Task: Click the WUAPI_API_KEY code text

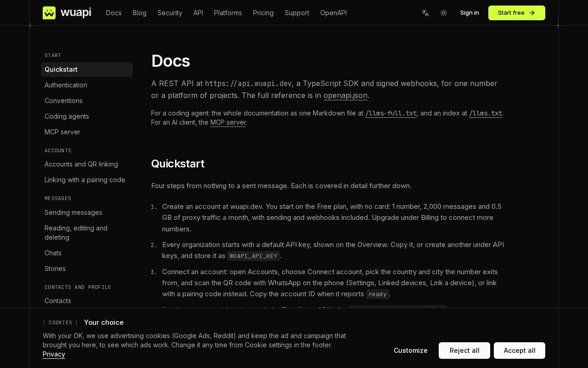Action: point(254,256)
